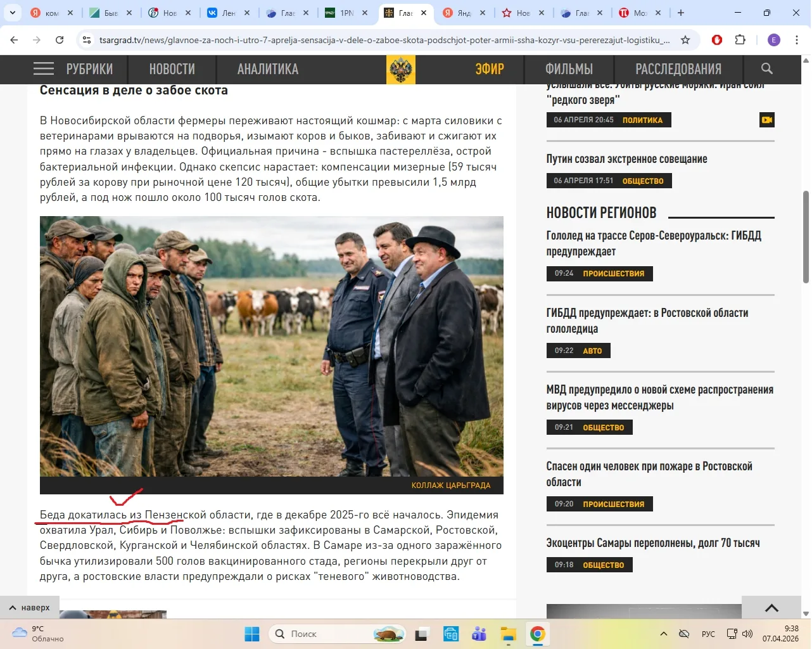
Task: Go to the РАССЛЕДОВАНИЯ section
Action: [678, 69]
